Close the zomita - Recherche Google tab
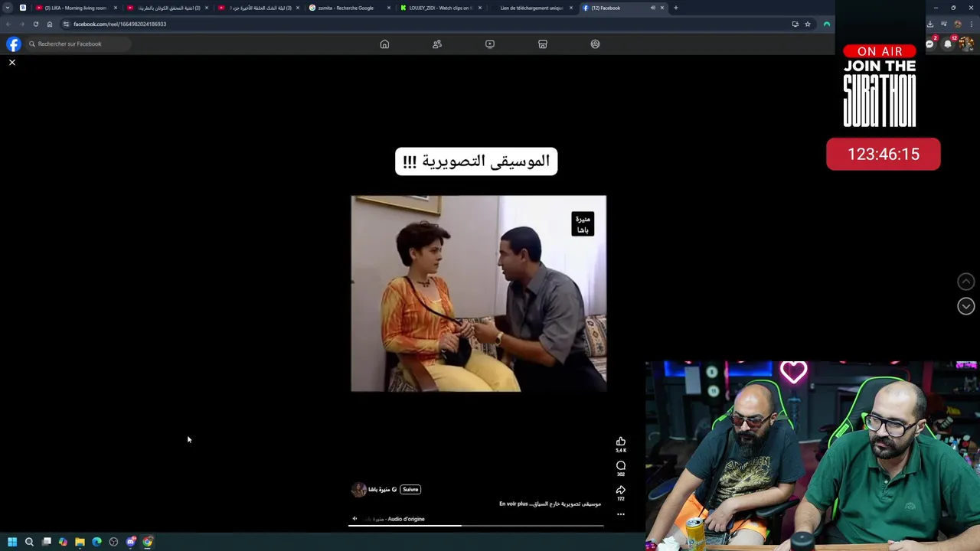The width and height of the screenshot is (980, 551). click(x=388, y=8)
